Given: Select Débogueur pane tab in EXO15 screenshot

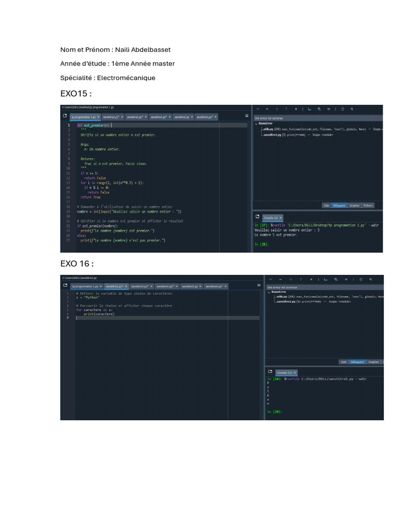Looking at the screenshot, I should [339, 205].
